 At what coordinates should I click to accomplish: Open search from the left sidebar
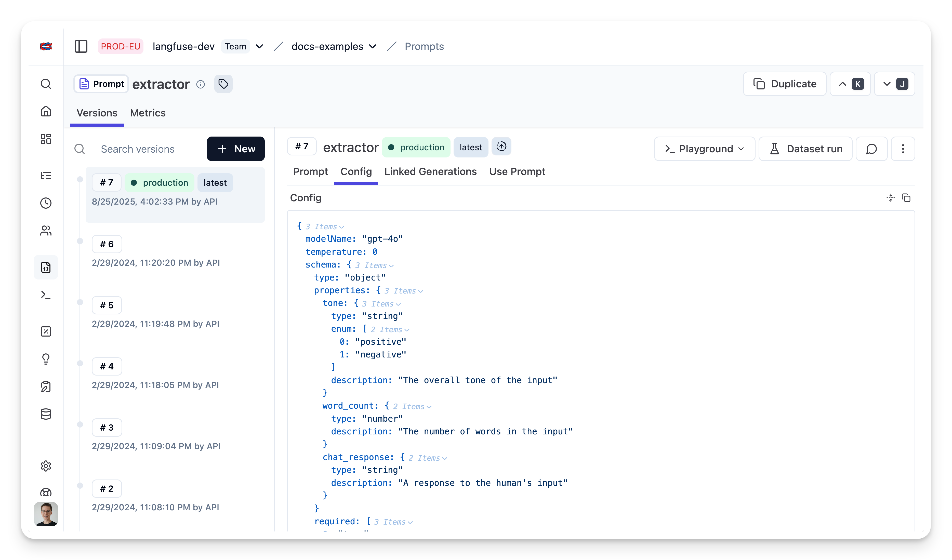(x=46, y=84)
